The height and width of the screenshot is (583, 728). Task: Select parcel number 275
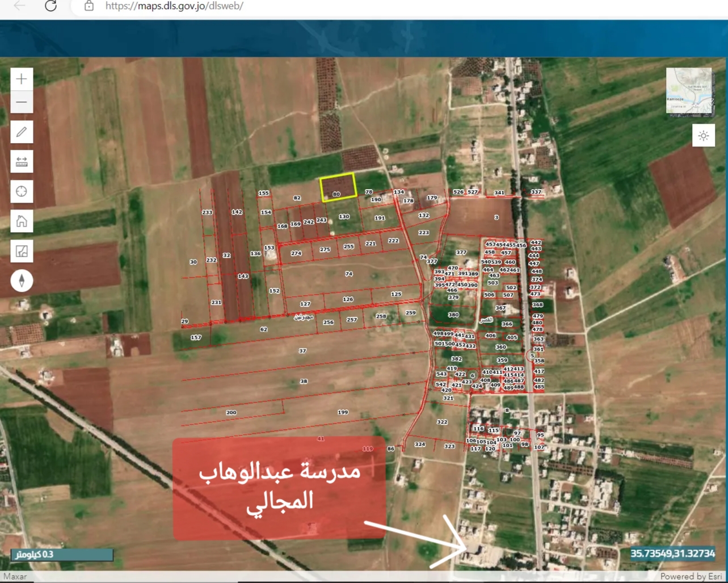pos(325,250)
